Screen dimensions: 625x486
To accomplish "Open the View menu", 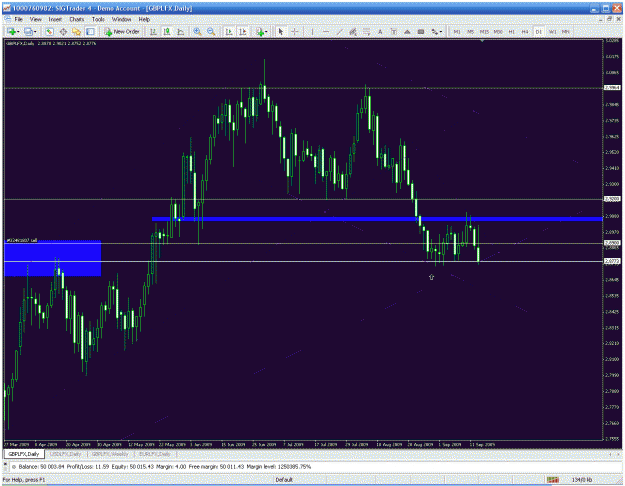I will pyautogui.click(x=35, y=19).
